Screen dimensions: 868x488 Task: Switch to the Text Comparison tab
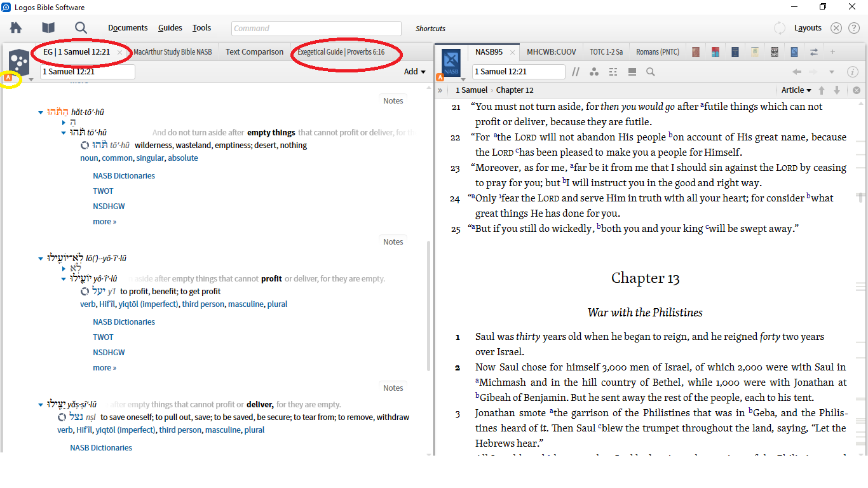click(254, 52)
